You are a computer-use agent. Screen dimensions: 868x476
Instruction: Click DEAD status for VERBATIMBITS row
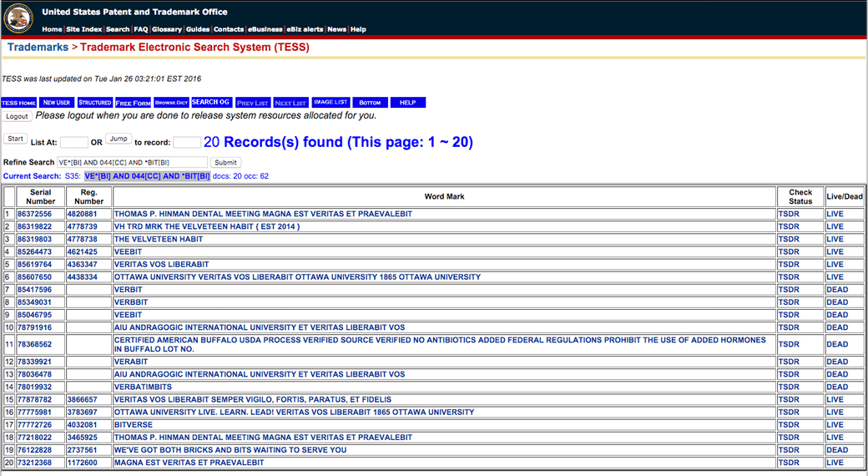(x=837, y=387)
